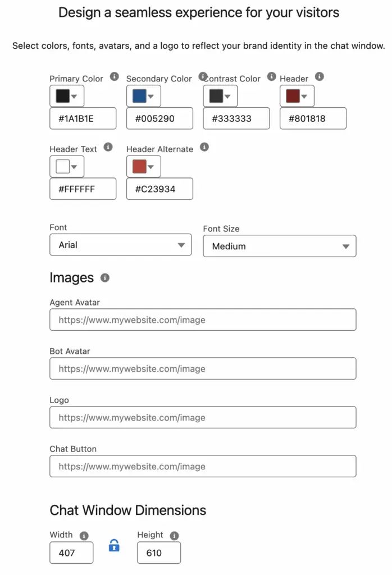Click the info icon next to Header
Viewport: 392px width, 575px height.
pyautogui.click(x=320, y=76)
